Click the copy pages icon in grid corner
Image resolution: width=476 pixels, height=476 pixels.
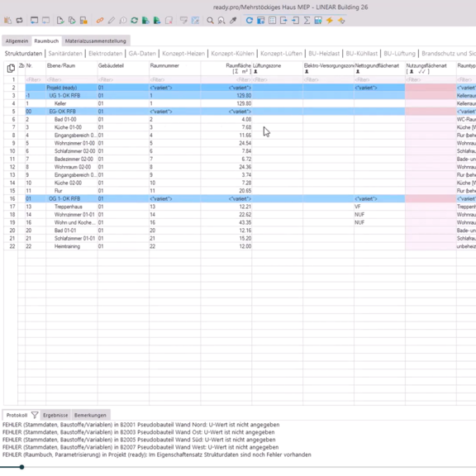tap(11, 69)
